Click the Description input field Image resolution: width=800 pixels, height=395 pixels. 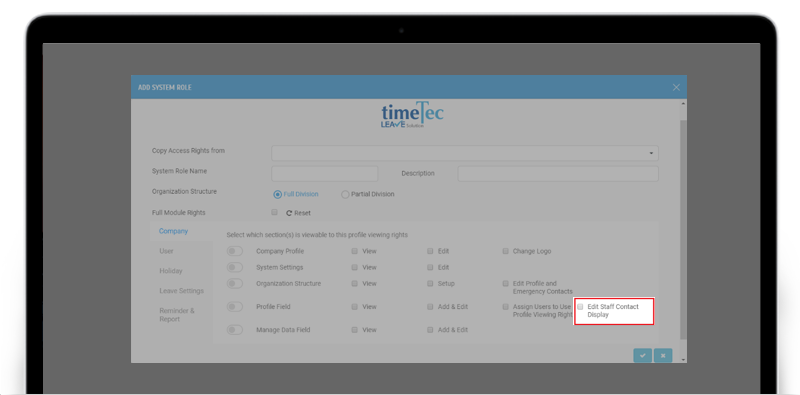point(558,174)
